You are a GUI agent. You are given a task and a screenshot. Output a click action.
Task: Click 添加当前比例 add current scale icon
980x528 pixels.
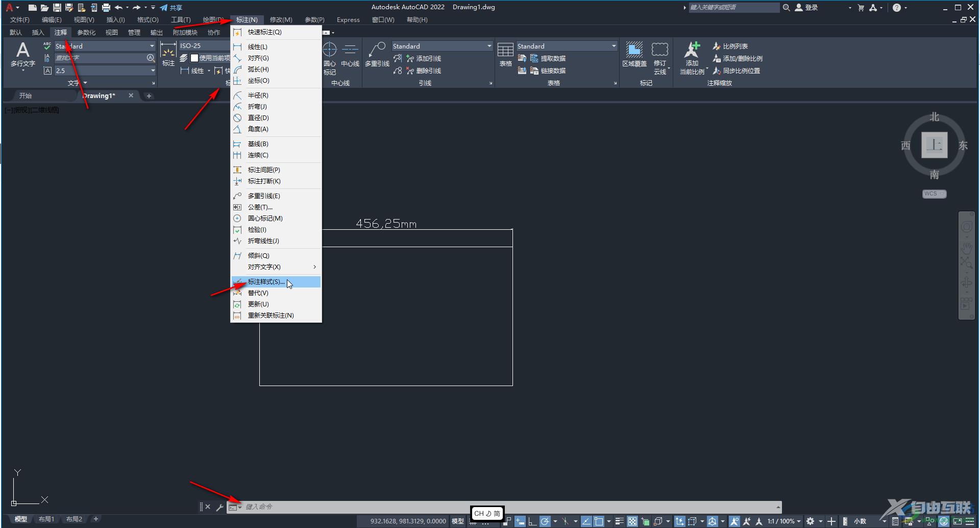click(692, 58)
